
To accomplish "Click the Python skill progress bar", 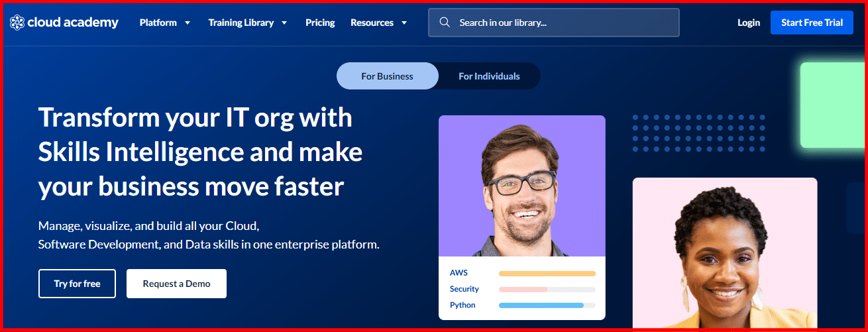I will tap(547, 305).
